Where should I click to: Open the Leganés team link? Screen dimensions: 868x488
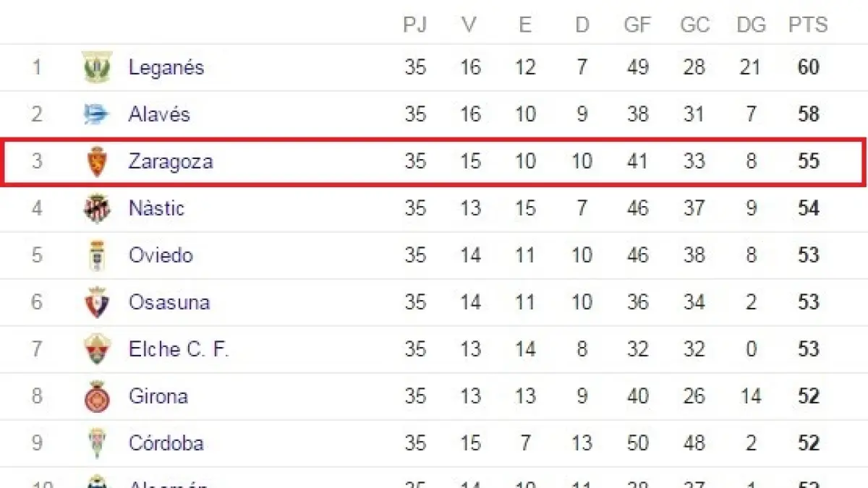point(166,67)
